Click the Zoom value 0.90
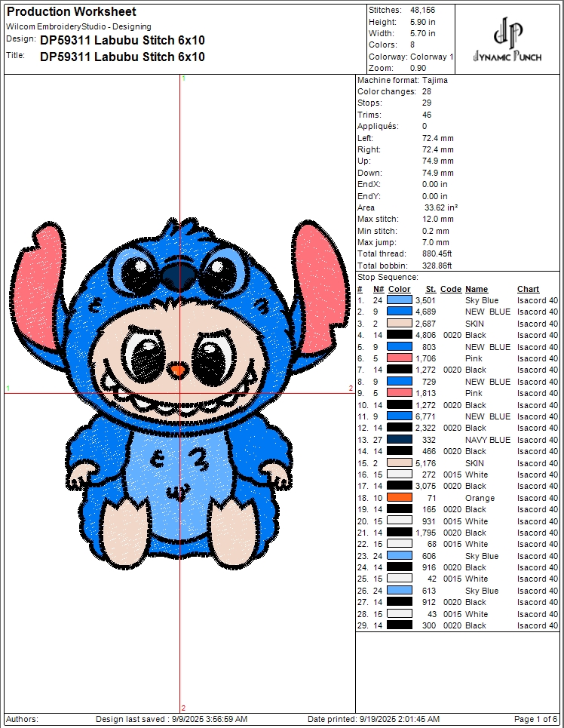 (x=418, y=68)
